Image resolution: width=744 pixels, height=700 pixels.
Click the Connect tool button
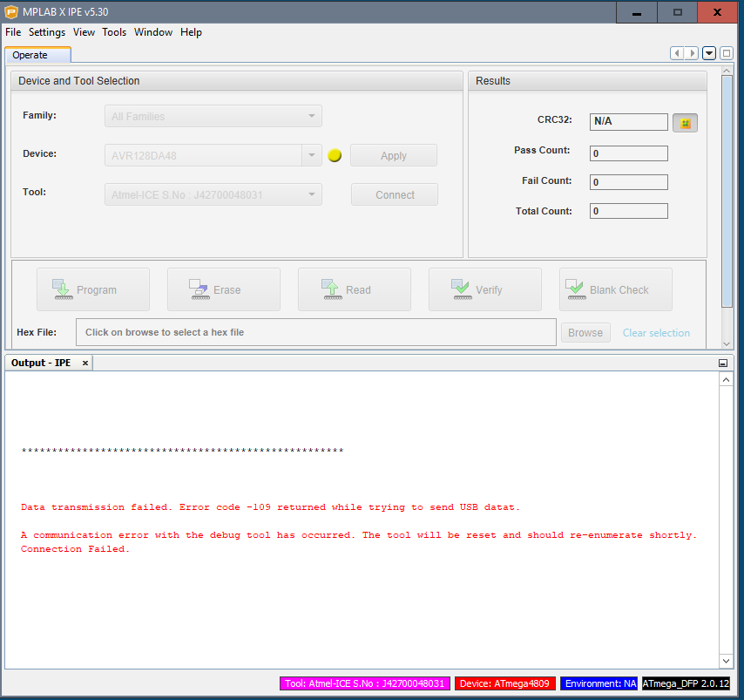395,194
